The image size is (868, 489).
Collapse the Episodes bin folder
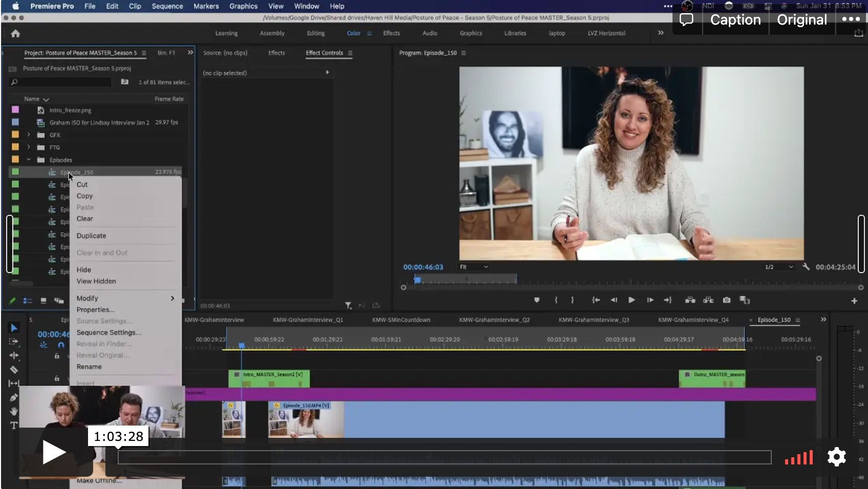29,160
